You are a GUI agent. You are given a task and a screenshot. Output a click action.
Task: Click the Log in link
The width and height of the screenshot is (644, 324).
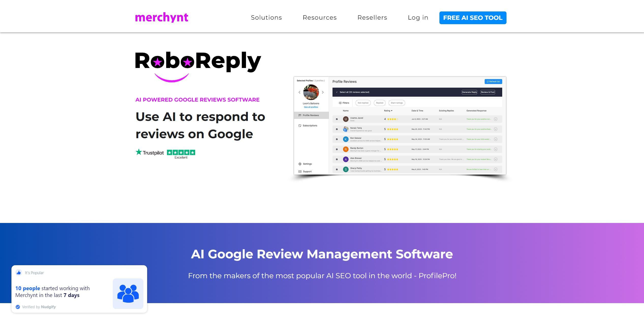click(x=418, y=17)
